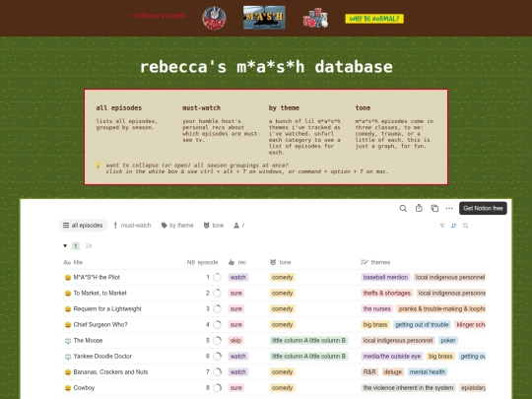This screenshot has width=532, height=399.
Task: Open Yankee Doodle Doctor episode
Action: click(x=102, y=357)
